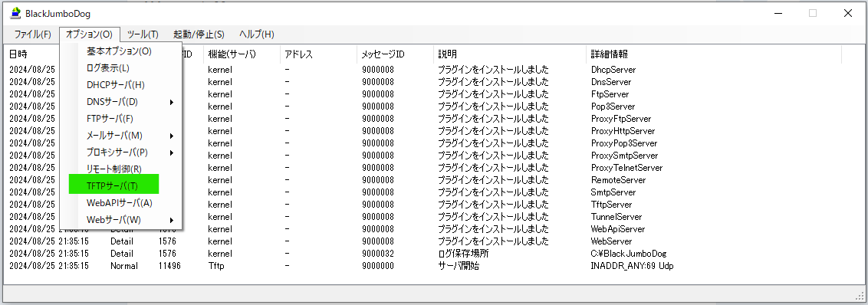
Task: Click the サーバ開始 description cell
Action: [459, 266]
